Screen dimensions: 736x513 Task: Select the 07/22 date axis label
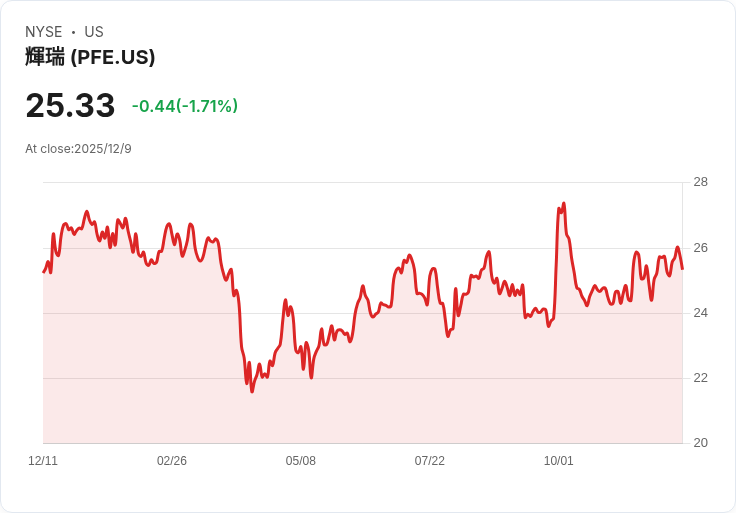click(429, 461)
